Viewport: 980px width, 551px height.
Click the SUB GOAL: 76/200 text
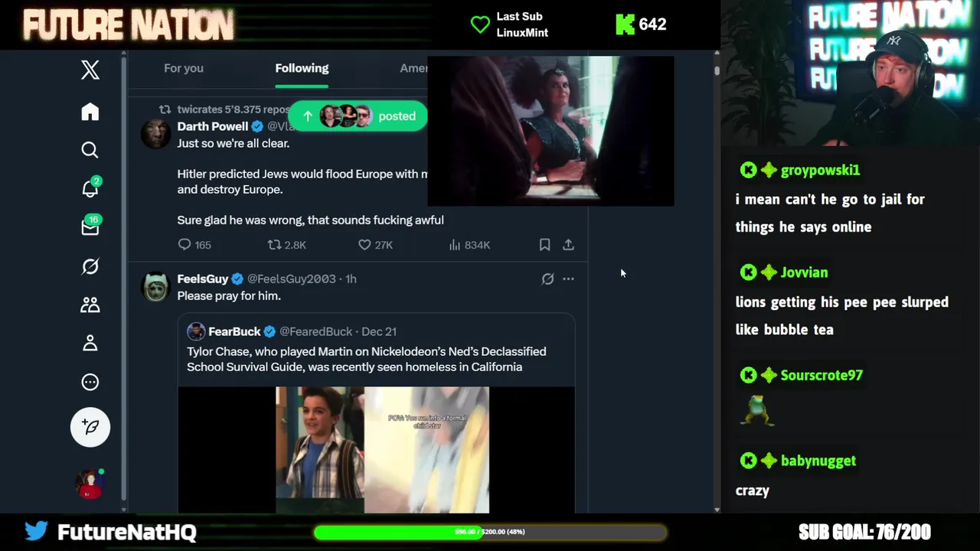point(864,532)
